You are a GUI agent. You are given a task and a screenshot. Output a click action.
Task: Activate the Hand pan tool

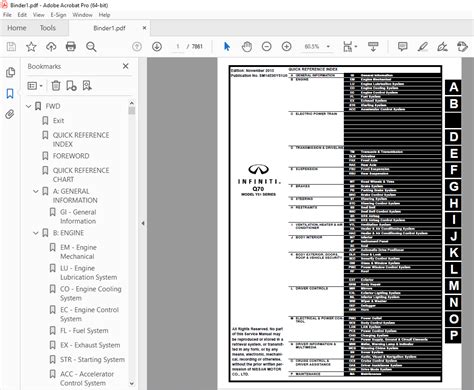pos(247,47)
